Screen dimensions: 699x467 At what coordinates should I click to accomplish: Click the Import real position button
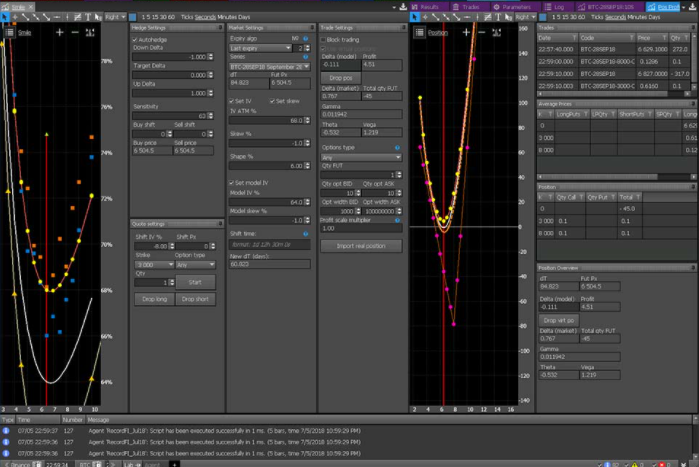point(360,245)
